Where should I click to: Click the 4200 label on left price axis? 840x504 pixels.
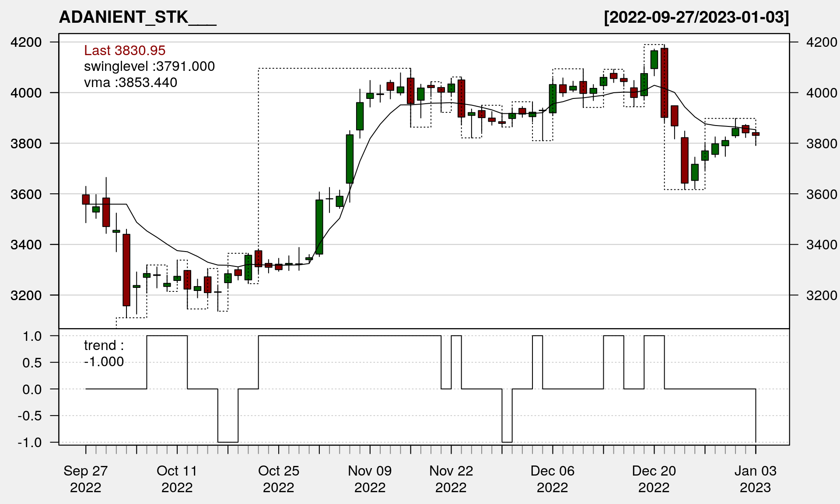click(26, 42)
